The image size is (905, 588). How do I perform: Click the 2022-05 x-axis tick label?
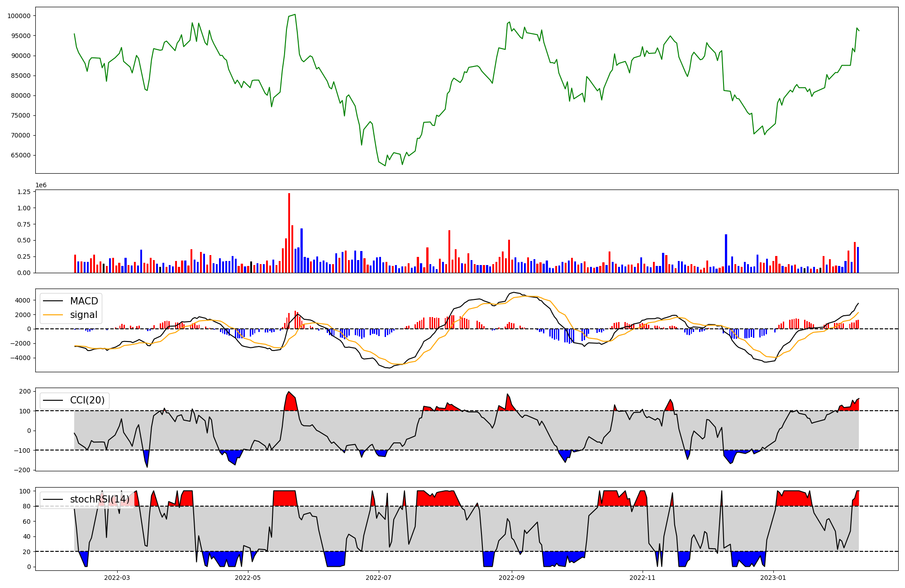248,578
